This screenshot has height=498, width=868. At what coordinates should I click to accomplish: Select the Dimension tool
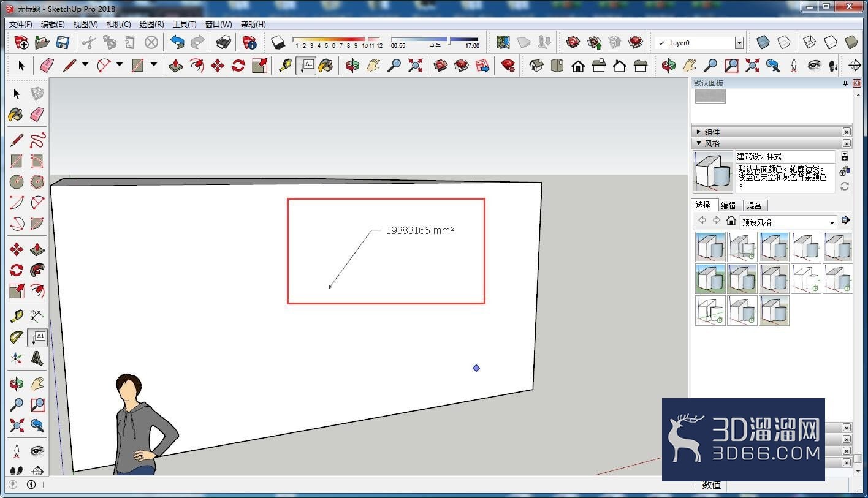37,316
